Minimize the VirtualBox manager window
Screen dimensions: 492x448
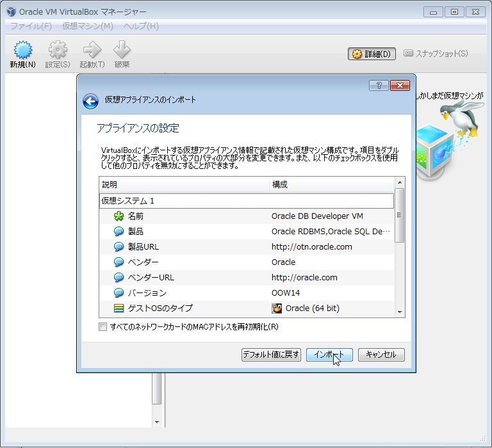(433, 12)
